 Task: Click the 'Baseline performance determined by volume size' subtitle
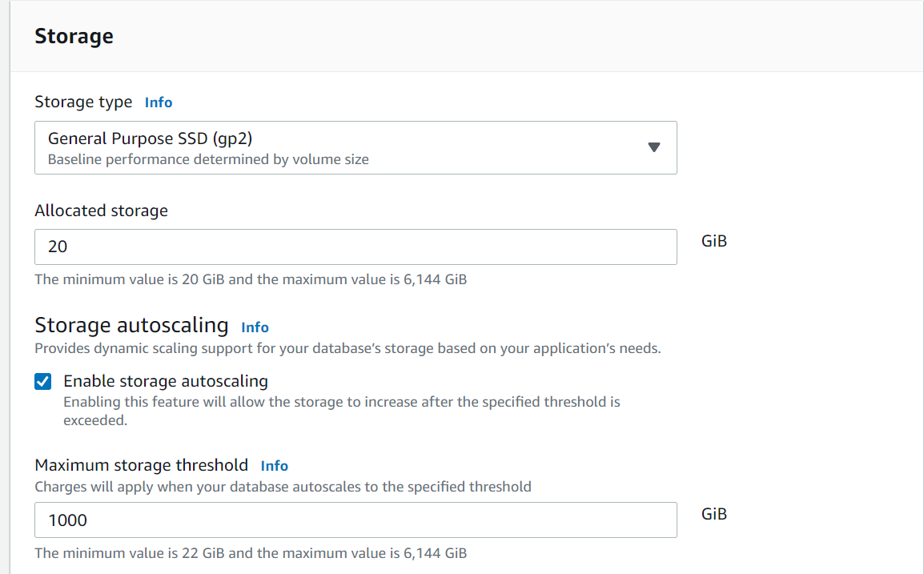click(x=208, y=159)
